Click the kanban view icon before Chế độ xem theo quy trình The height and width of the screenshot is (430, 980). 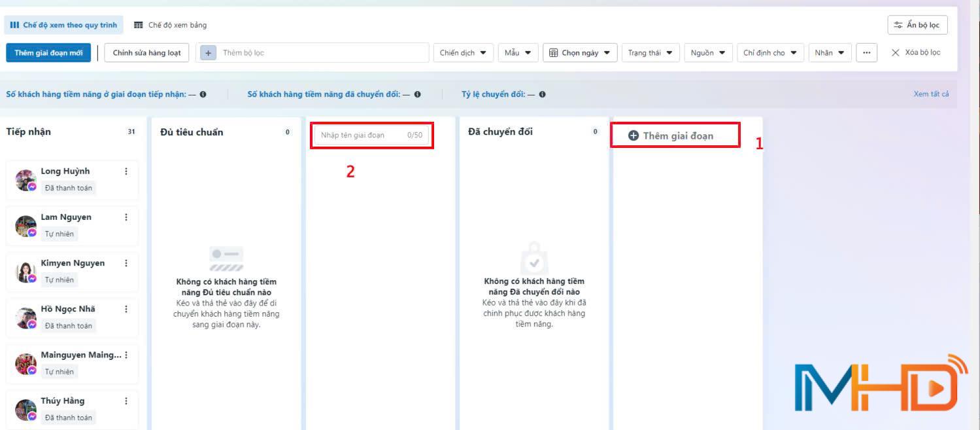[x=14, y=24]
